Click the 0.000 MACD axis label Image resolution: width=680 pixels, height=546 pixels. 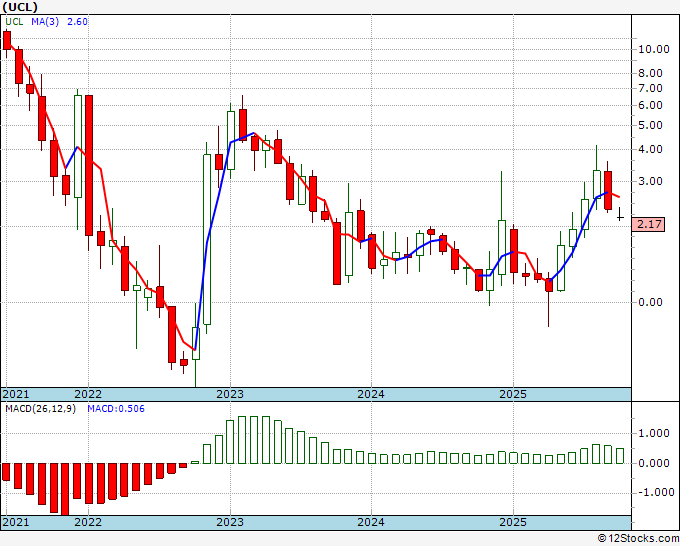tap(653, 463)
